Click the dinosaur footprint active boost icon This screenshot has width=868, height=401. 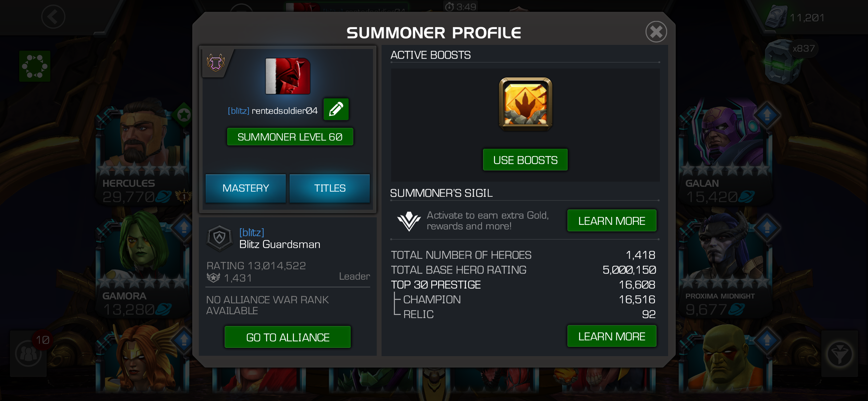[x=525, y=104]
